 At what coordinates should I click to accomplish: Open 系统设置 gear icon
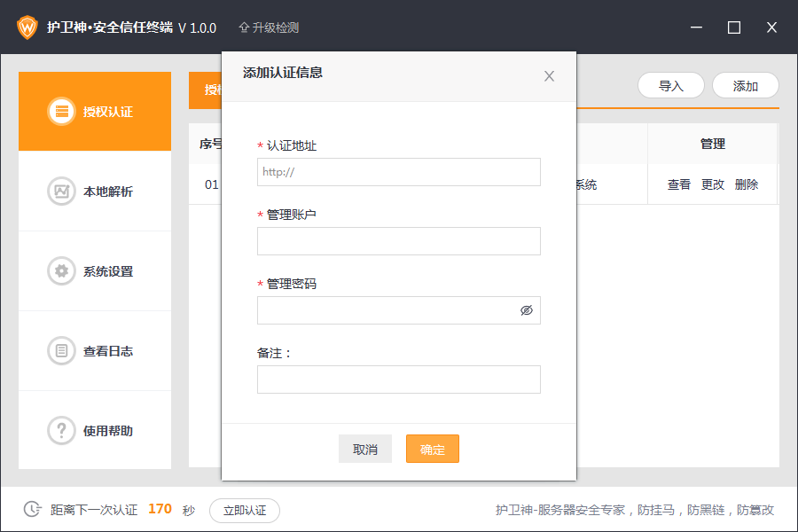(61, 271)
